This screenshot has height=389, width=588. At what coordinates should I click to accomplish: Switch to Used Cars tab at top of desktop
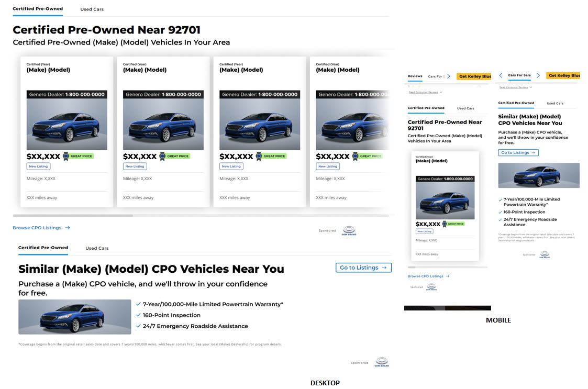click(92, 9)
